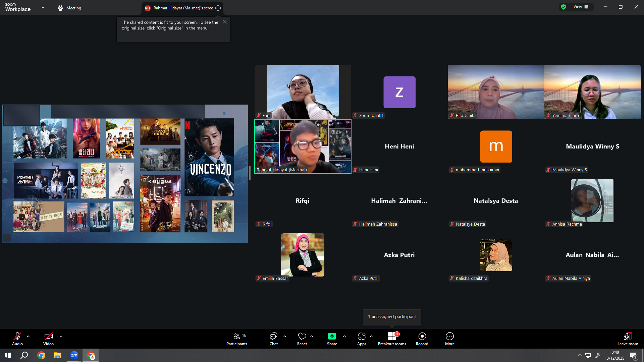The height and width of the screenshot is (362, 644).
Task: Click the Taxi Driver poster in shared screen
Action: [x=160, y=132]
